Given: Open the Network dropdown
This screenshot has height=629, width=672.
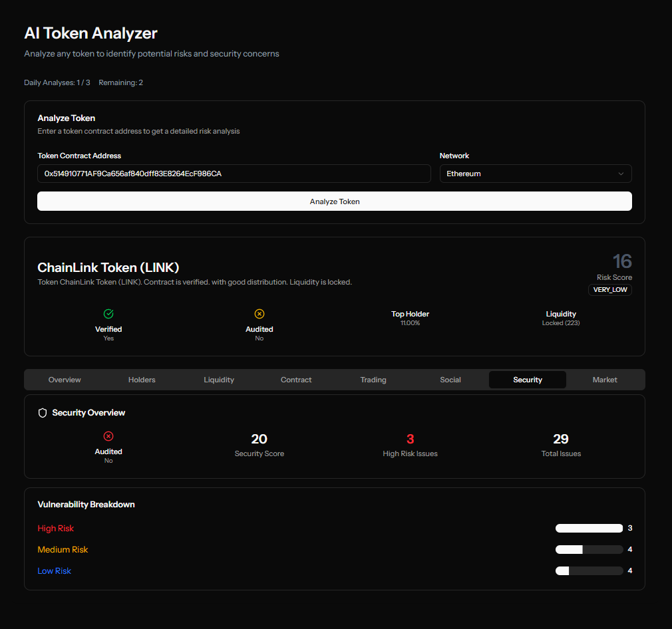Looking at the screenshot, I should coord(535,174).
